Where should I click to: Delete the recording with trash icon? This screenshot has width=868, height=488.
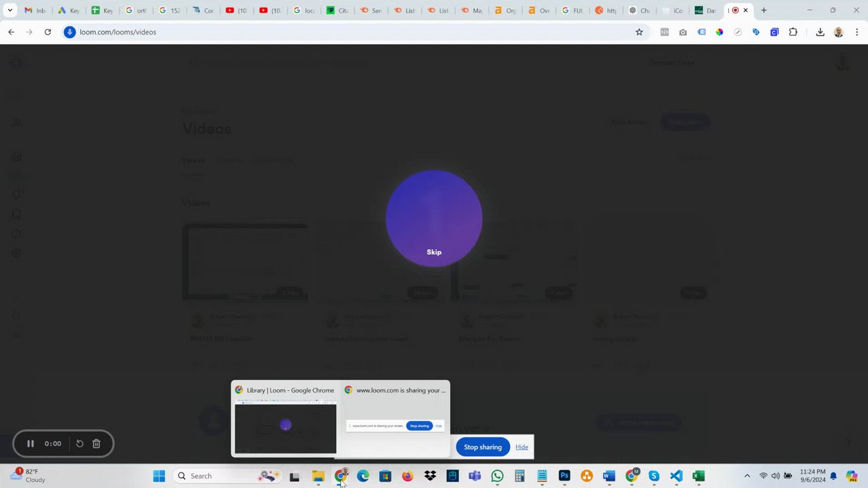click(96, 444)
